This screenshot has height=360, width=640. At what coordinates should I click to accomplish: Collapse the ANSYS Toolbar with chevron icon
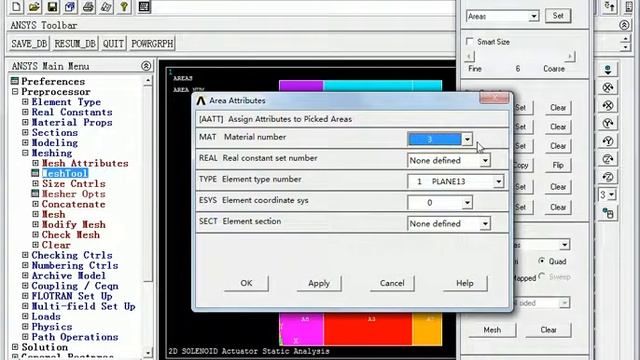[x=624, y=25]
